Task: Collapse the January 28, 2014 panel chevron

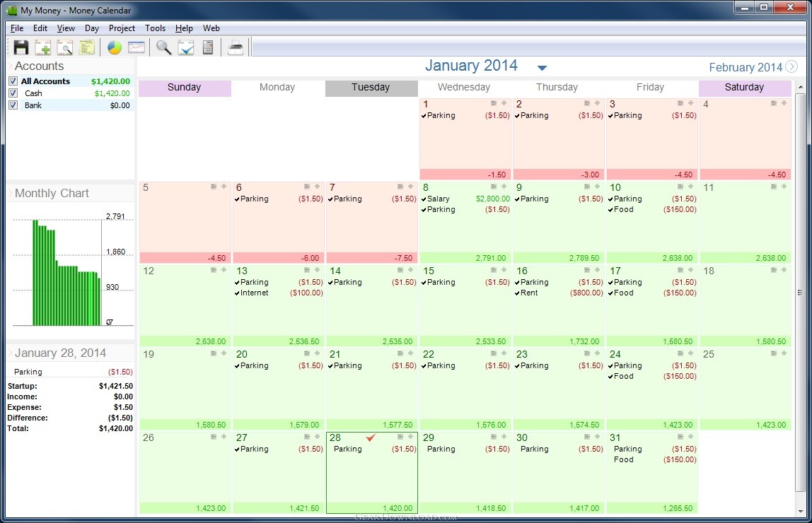Action: click(x=10, y=353)
